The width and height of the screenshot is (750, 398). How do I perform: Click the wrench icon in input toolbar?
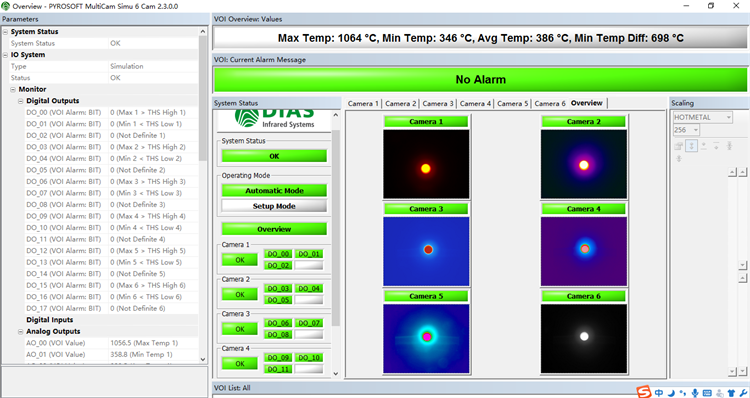(x=743, y=393)
